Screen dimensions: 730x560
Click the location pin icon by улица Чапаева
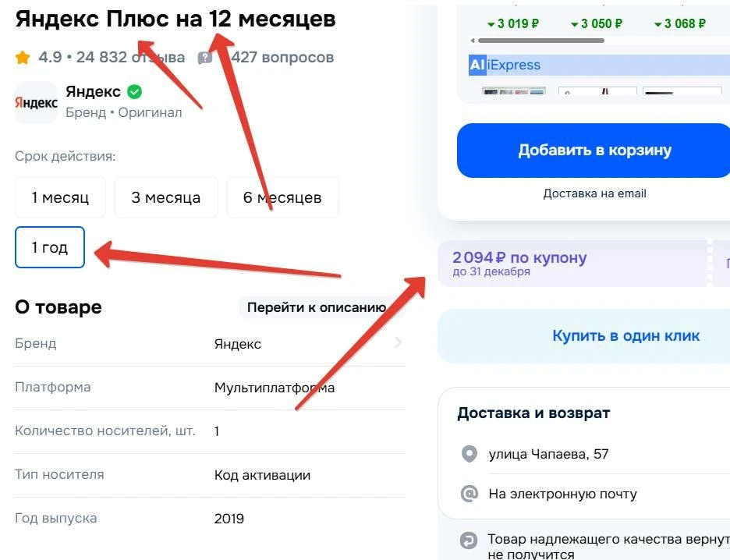point(470,454)
